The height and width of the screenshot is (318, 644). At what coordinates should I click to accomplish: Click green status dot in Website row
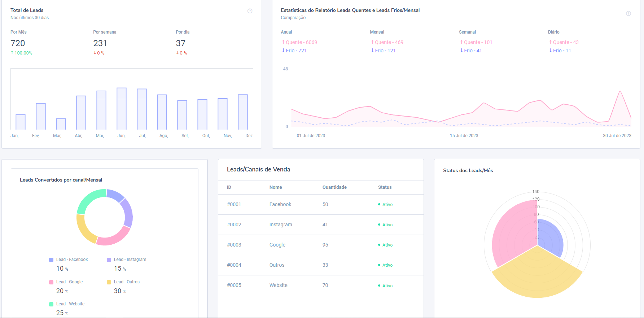(379, 286)
